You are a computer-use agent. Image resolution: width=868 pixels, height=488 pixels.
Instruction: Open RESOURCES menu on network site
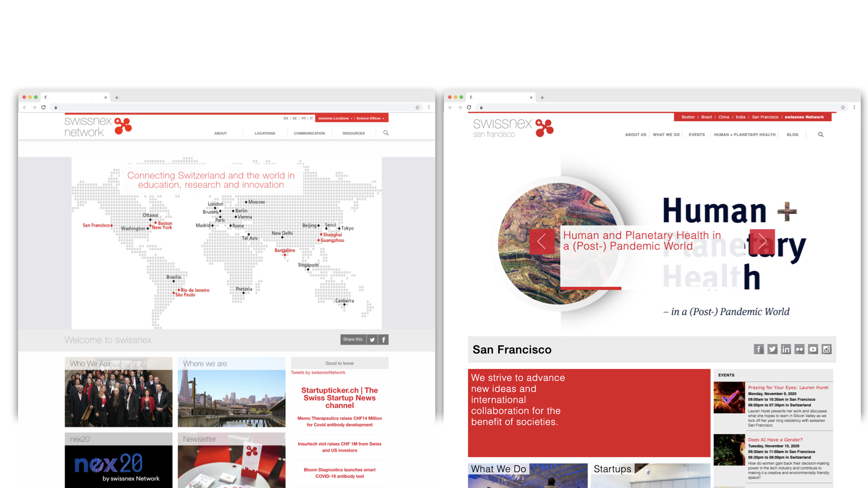354,133
